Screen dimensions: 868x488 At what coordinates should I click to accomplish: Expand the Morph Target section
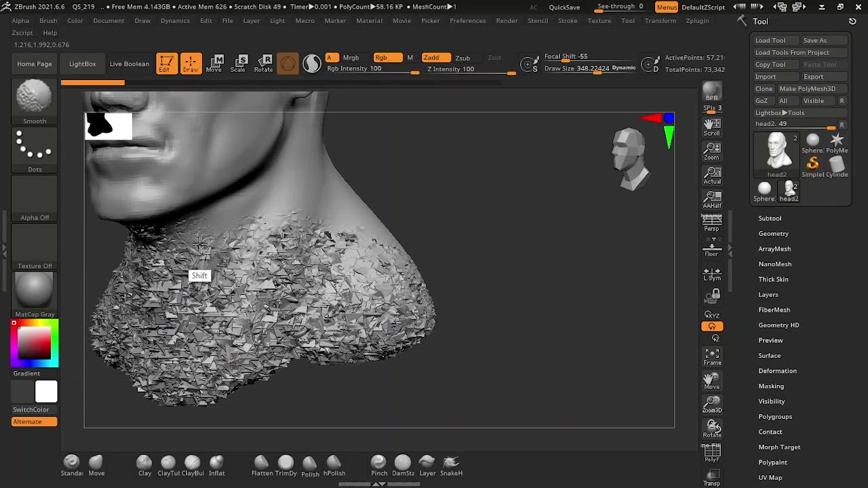pyautogui.click(x=779, y=447)
